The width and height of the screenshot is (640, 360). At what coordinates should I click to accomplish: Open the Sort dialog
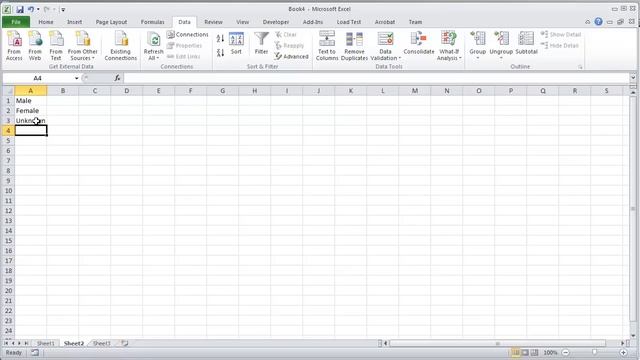pyautogui.click(x=236, y=44)
